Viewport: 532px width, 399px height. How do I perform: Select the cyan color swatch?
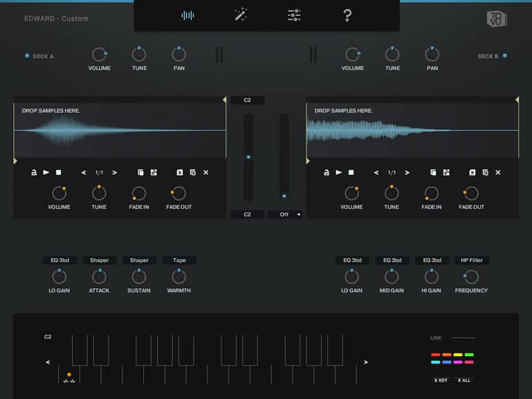click(x=436, y=362)
